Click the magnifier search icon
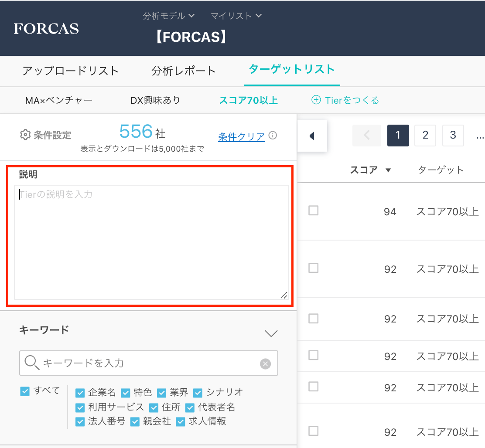 (x=32, y=363)
